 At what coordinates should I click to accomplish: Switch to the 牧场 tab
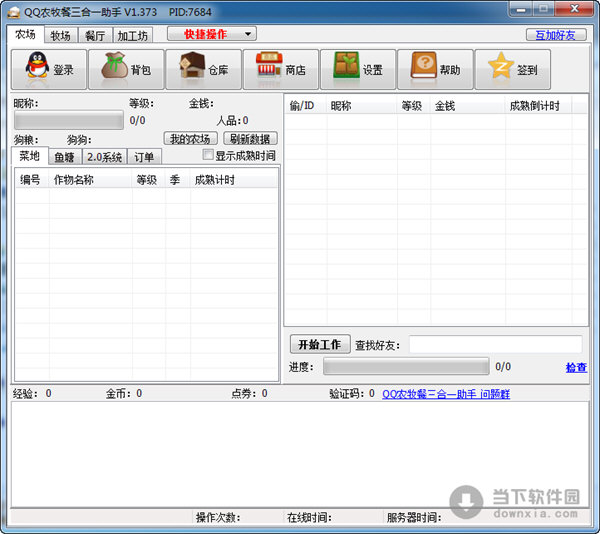[x=61, y=36]
